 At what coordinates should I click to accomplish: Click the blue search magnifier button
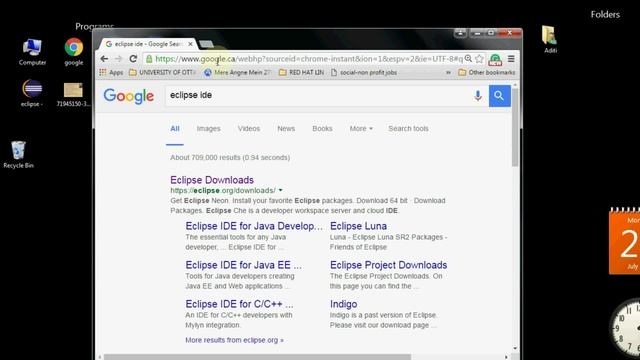(x=500, y=96)
